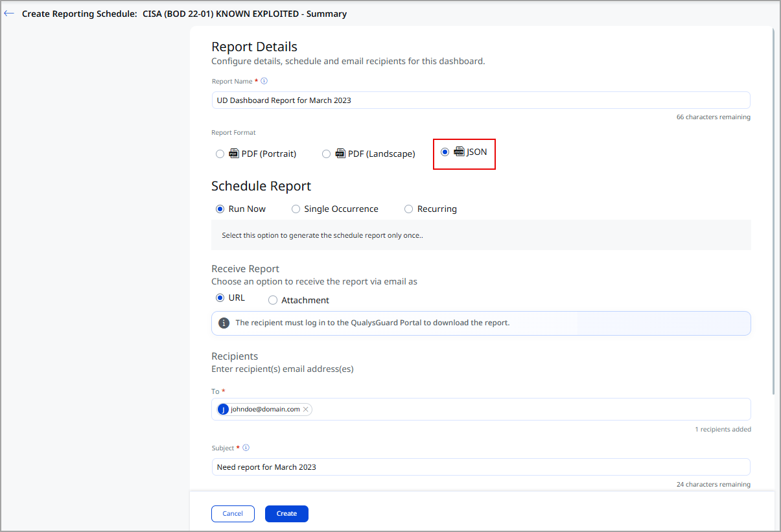Open the Report Name info tooltip icon

coord(264,81)
